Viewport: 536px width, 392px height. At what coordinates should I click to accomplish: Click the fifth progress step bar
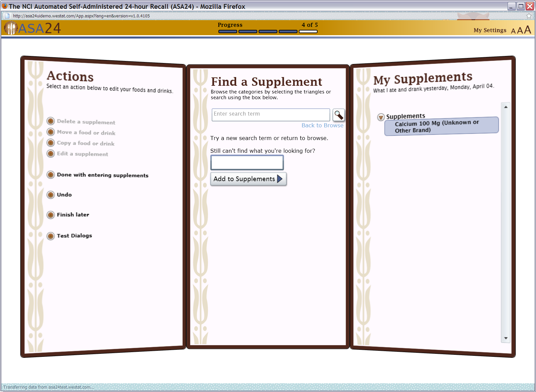(x=308, y=31)
